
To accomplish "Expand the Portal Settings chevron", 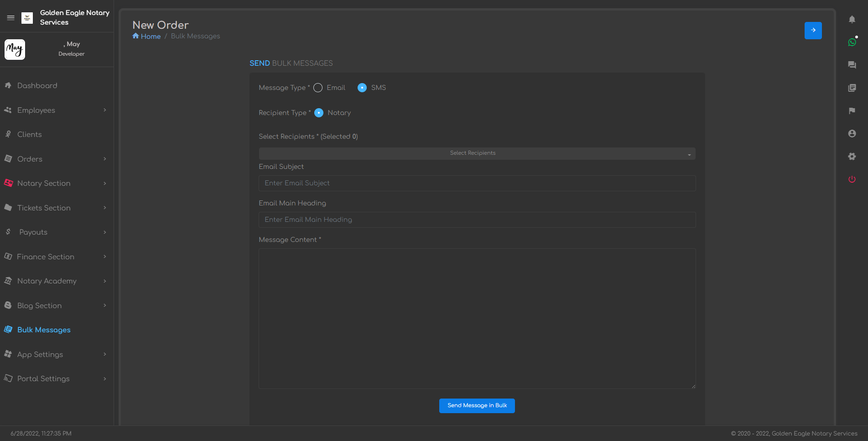I will pos(105,378).
